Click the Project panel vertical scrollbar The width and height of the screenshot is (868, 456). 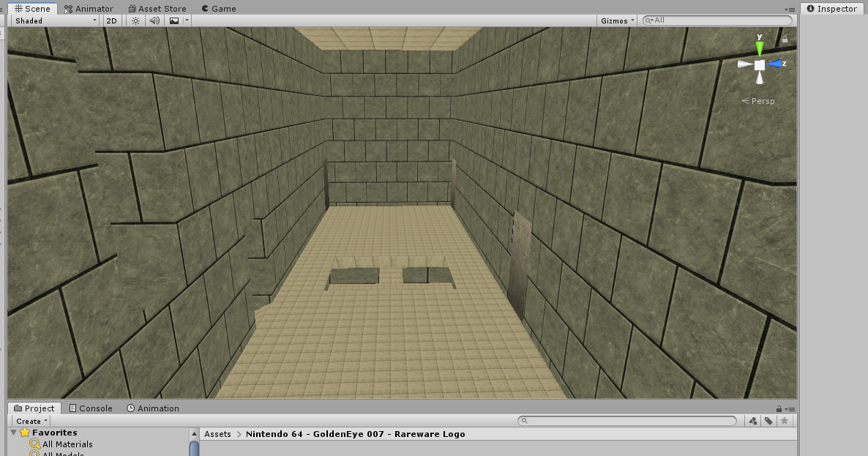click(x=194, y=448)
